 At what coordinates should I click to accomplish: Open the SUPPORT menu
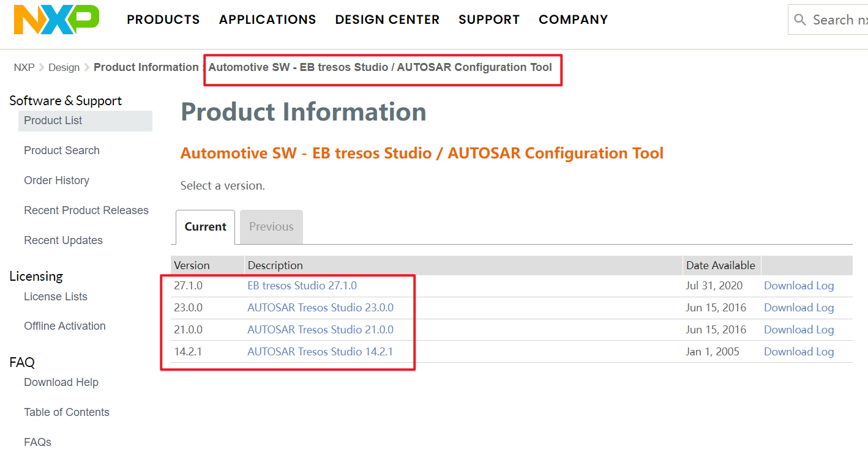point(488,19)
